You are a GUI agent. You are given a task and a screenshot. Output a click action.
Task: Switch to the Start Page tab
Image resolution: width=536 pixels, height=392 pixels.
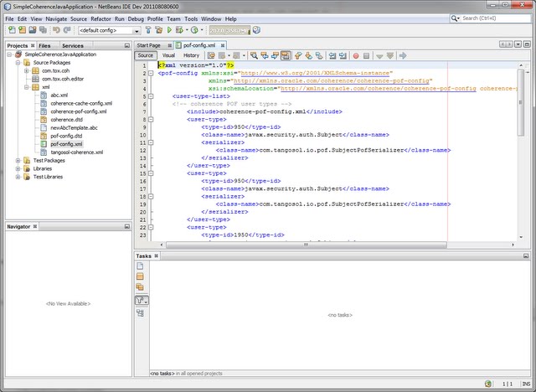pyautogui.click(x=149, y=45)
